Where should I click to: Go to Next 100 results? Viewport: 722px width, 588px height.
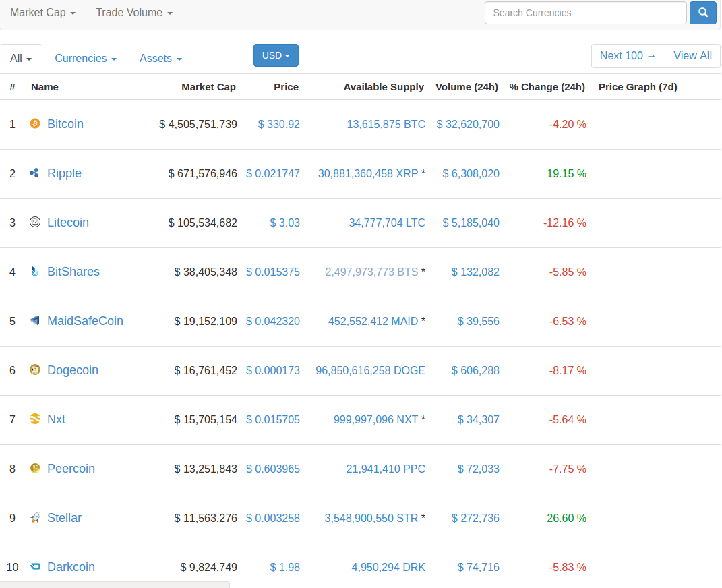628,56
